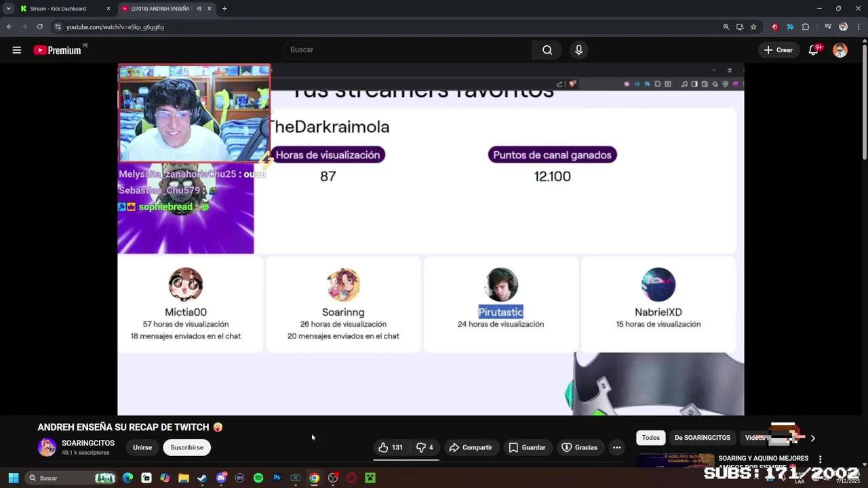Open Microsoft Edge from taskbar
This screenshot has height=488, width=868.
tap(127, 479)
